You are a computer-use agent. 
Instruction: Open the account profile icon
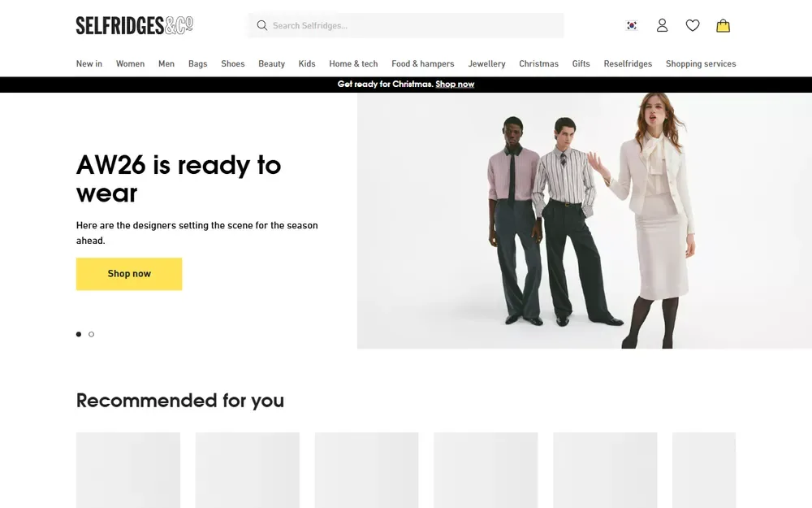coord(662,25)
